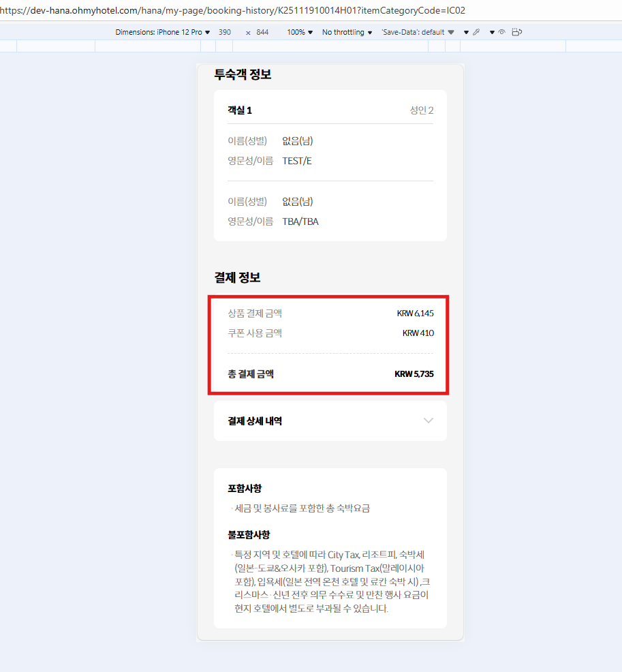The width and height of the screenshot is (622, 672).
Task: Click the 포함사항 heading
Action: [244, 488]
